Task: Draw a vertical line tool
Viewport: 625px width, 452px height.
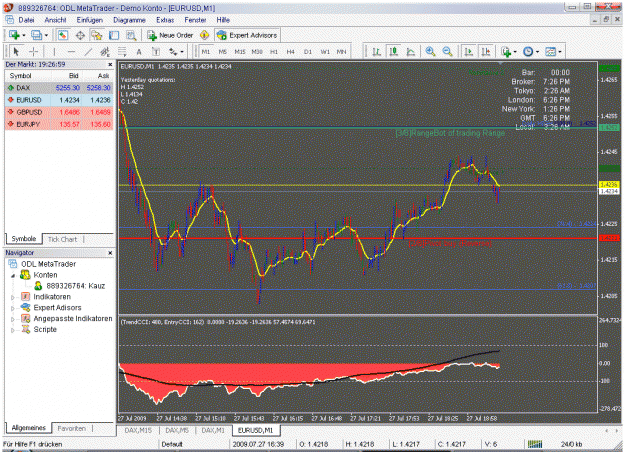Action: (54, 51)
